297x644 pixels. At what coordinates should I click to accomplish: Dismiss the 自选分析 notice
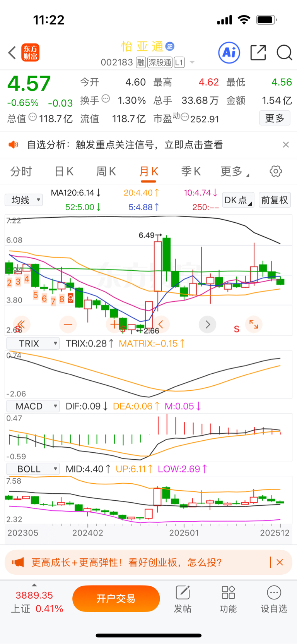(x=286, y=144)
